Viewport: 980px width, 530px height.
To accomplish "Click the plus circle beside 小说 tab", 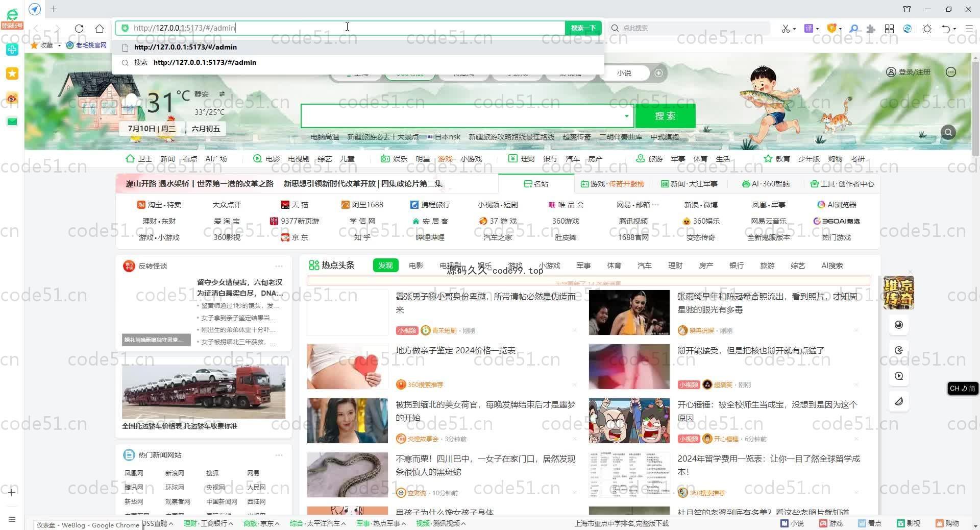I will [659, 73].
